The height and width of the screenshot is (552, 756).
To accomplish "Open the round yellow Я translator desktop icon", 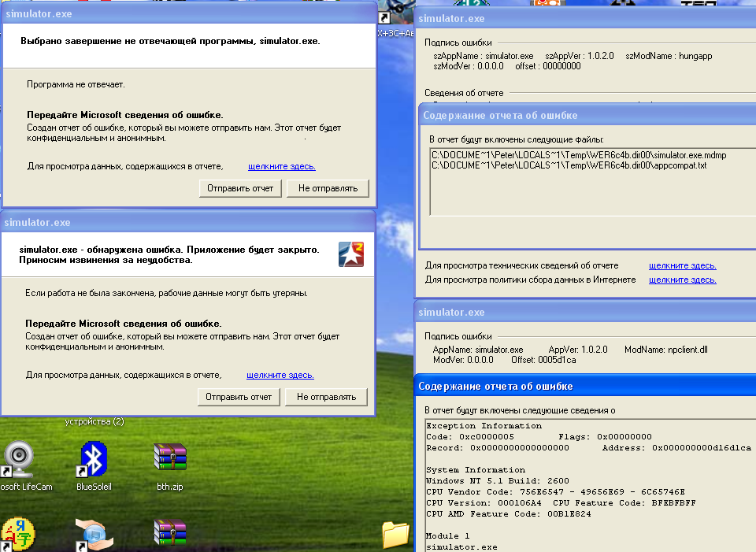I will coord(18,534).
